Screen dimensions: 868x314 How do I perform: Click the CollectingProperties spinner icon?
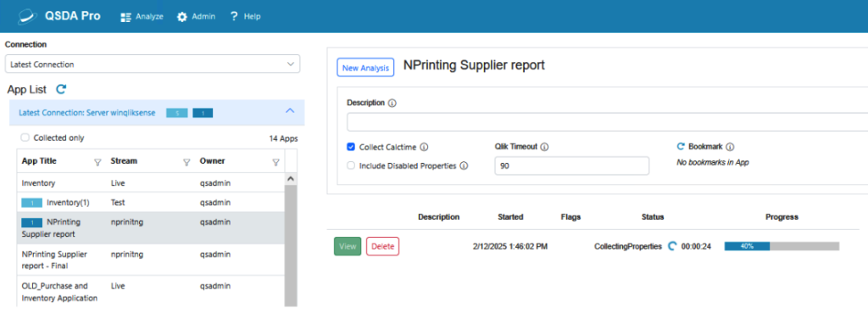coord(672,246)
